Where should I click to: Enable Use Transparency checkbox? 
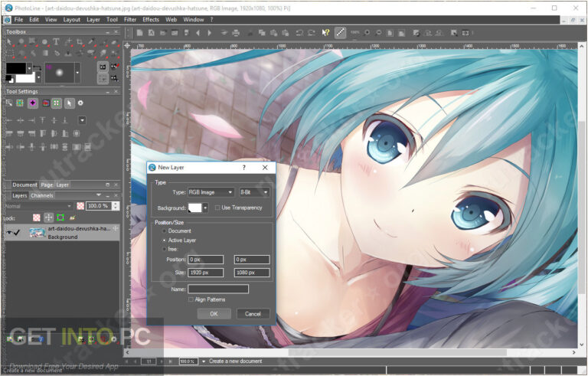coord(217,208)
